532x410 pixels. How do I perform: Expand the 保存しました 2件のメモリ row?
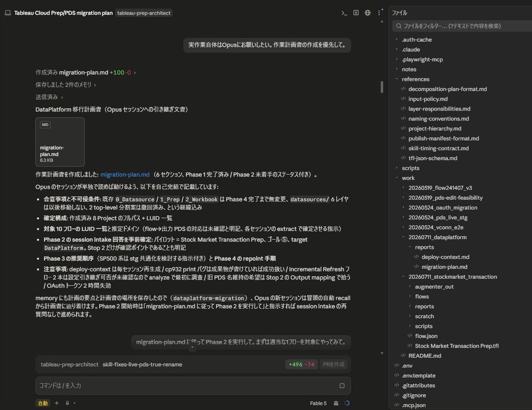pos(66,84)
